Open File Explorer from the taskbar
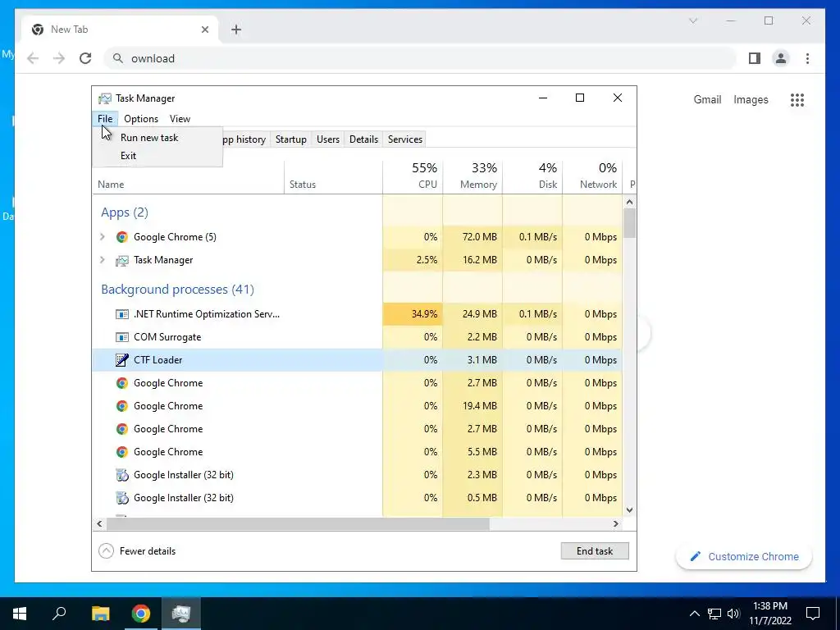840x630 pixels. pos(100,614)
